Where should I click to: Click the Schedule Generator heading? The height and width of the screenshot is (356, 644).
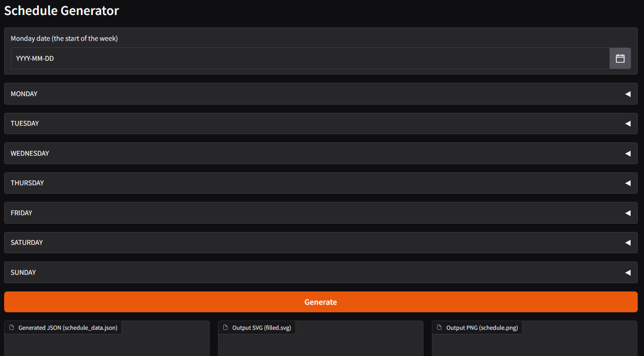62,10
